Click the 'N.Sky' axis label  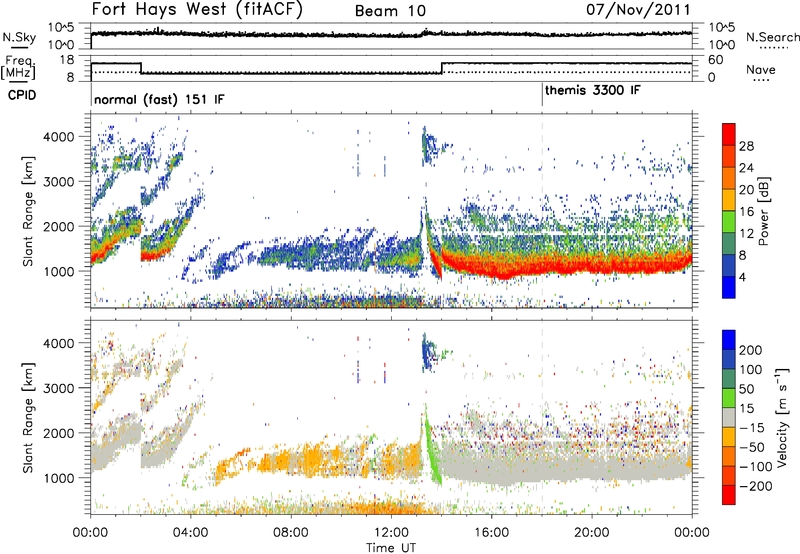point(19,37)
